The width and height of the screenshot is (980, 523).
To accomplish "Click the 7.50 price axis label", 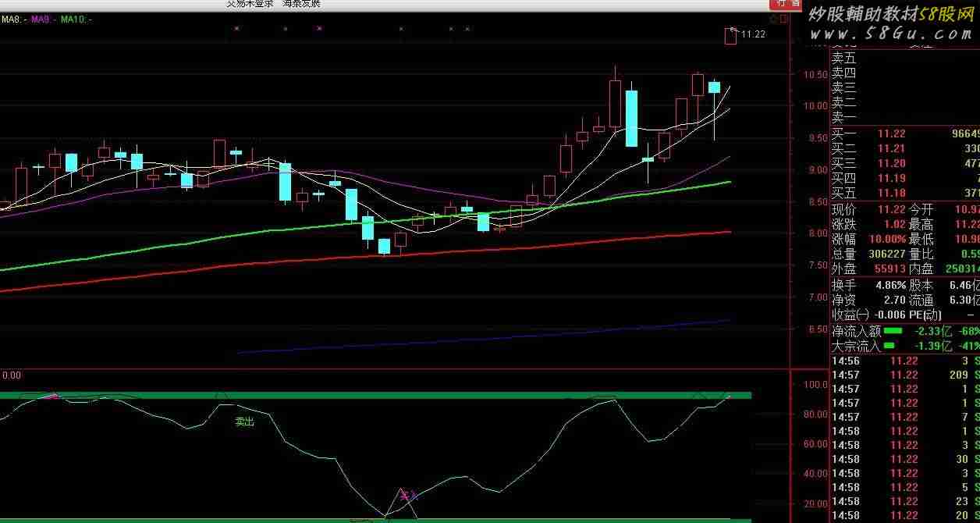I will 817,265.
